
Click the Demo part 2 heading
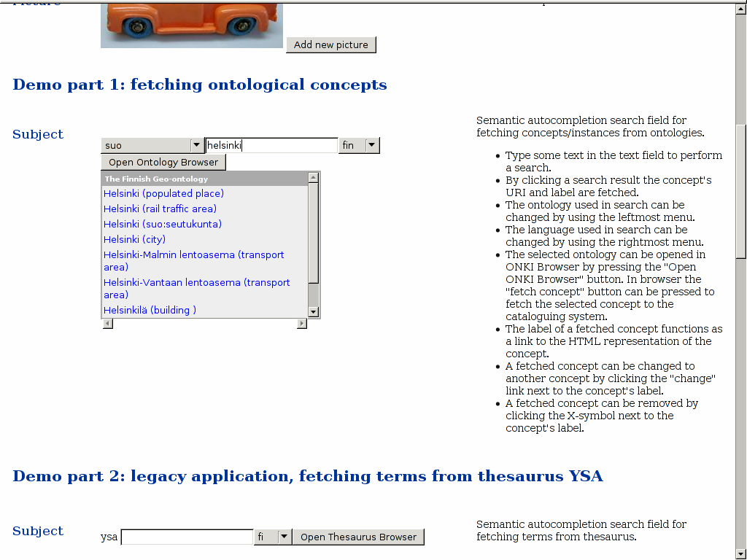pos(308,476)
